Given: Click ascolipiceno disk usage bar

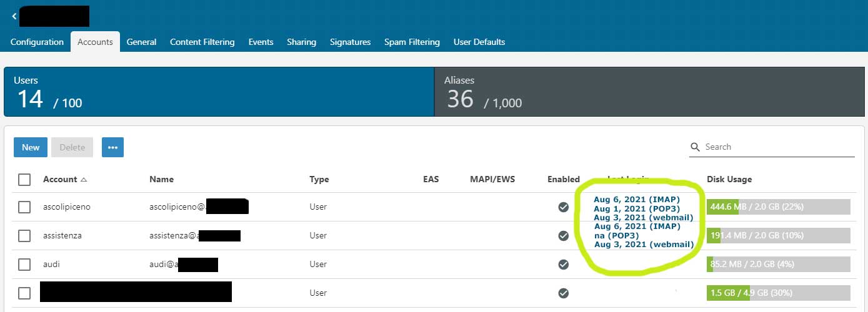Looking at the screenshot, I should pos(778,207).
